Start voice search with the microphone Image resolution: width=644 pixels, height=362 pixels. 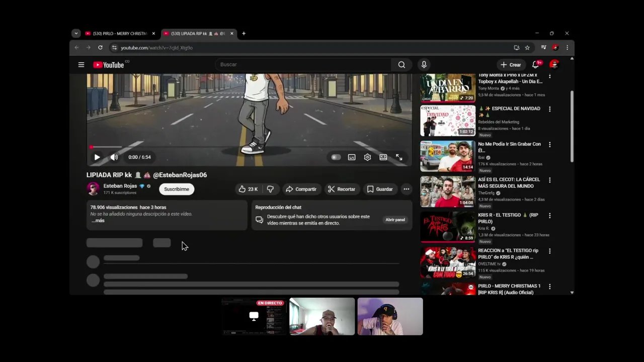click(424, 64)
